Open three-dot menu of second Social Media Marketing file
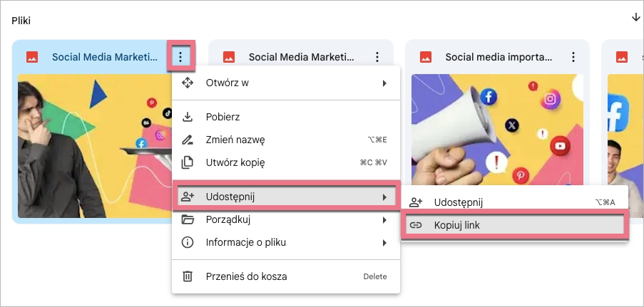Image resolution: width=644 pixels, height=307 pixels. tap(377, 57)
